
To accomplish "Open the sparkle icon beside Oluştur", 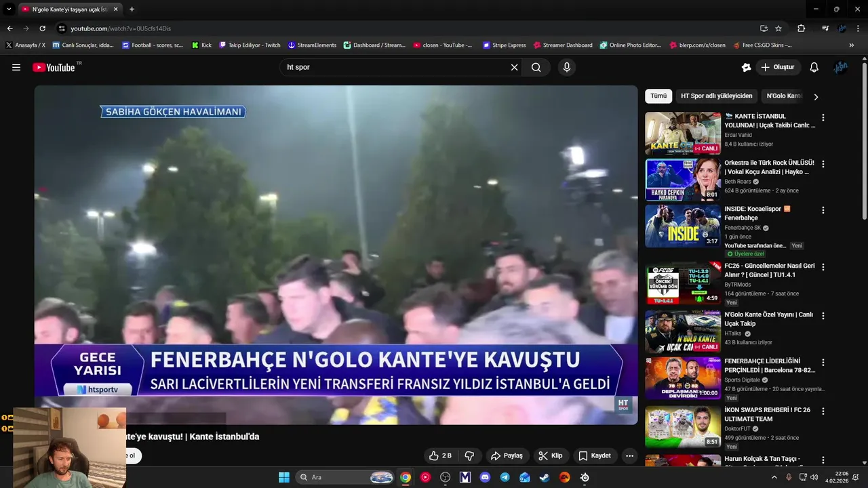I will pyautogui.click(x=746, y=67).
